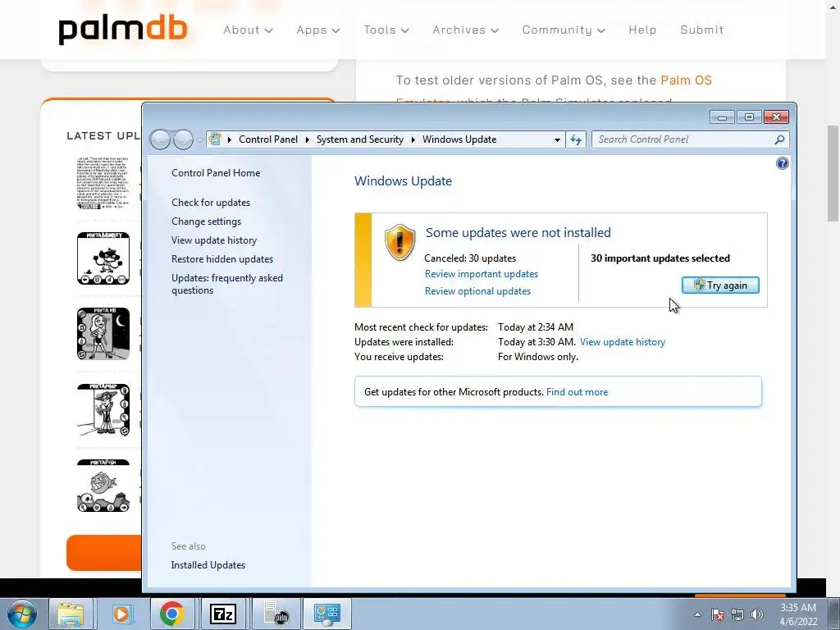Open the text document thumbnail in latest uploads
This screenshot has height=630, width=840.
(x=103, y=183)
